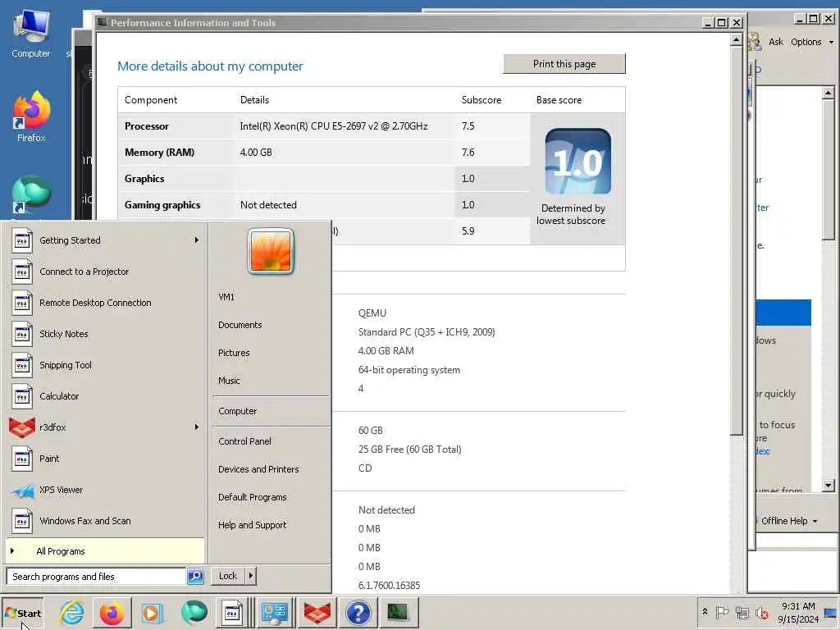The height and width of the screenshot is (630, 840).
Task: Click the Gaming graphics Not detected cell
Action: coord(268,205)
